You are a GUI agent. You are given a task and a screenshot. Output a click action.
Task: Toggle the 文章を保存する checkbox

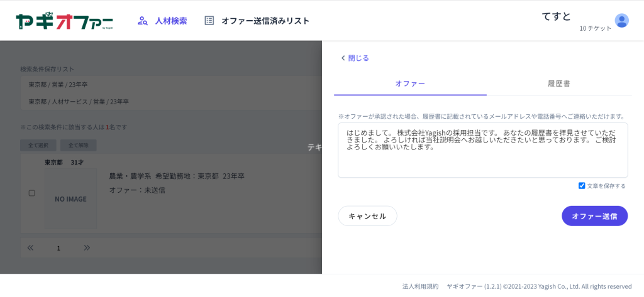tap(582, 186)
